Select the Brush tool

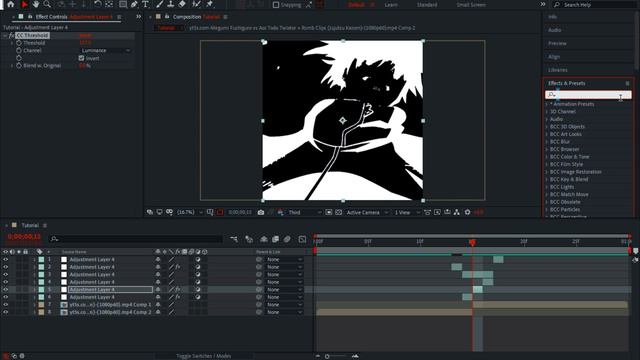pyautogui.click(x=160, y=4)
